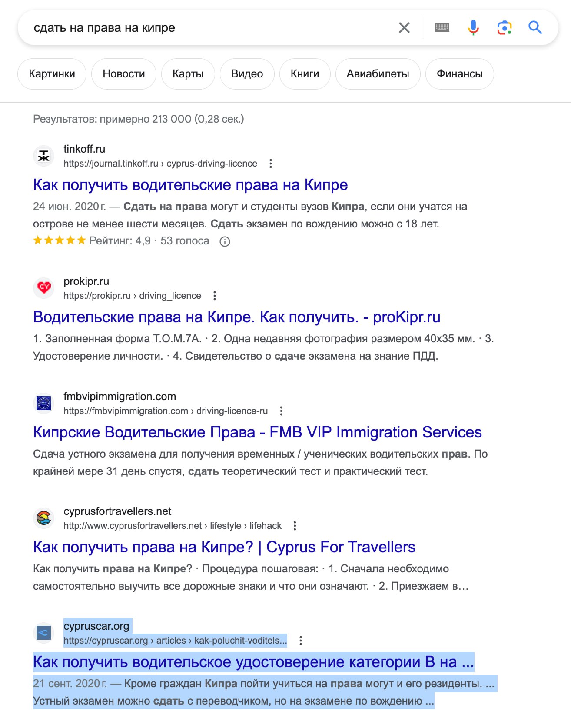Open the Авиабилеты filter tab
571x728 pixels.
coord(378,74)
